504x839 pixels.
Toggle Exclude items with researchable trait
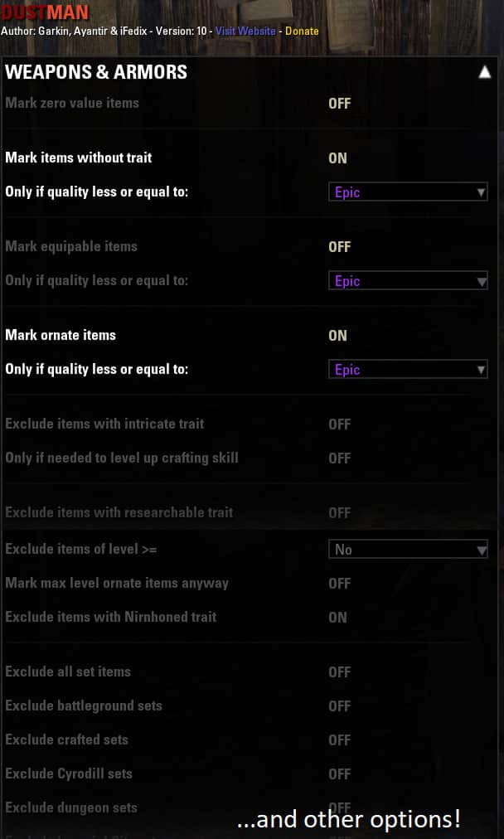[339, 513]
